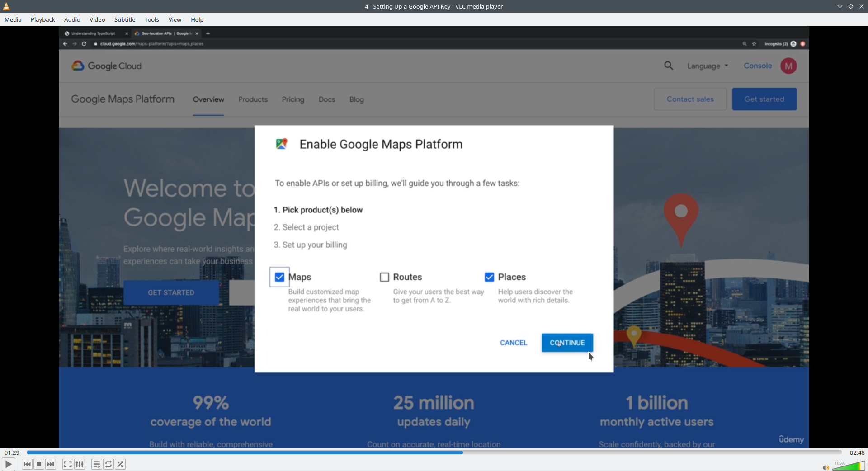Expand the Audio menu

point(72,19)
